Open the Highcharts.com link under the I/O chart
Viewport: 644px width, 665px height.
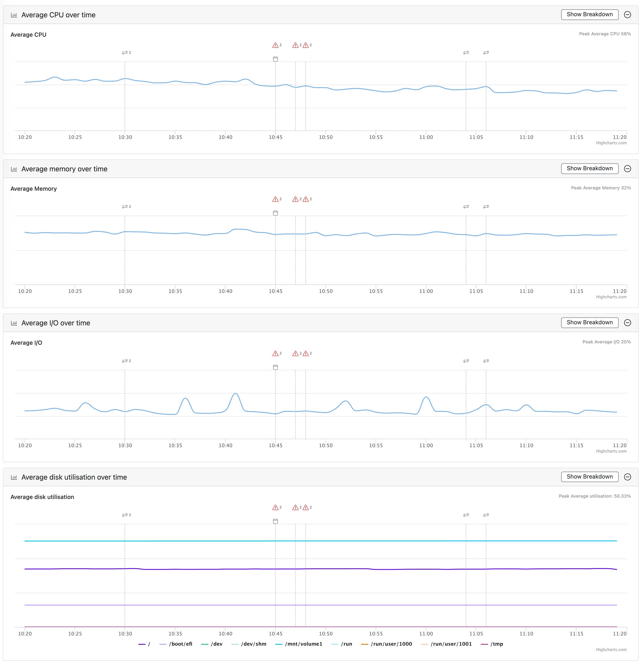(611, 451)
